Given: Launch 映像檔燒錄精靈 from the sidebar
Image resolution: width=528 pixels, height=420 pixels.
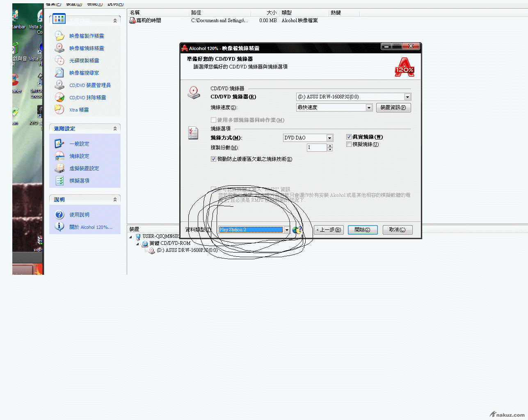Looking at the screenshot, I should 87,48.
